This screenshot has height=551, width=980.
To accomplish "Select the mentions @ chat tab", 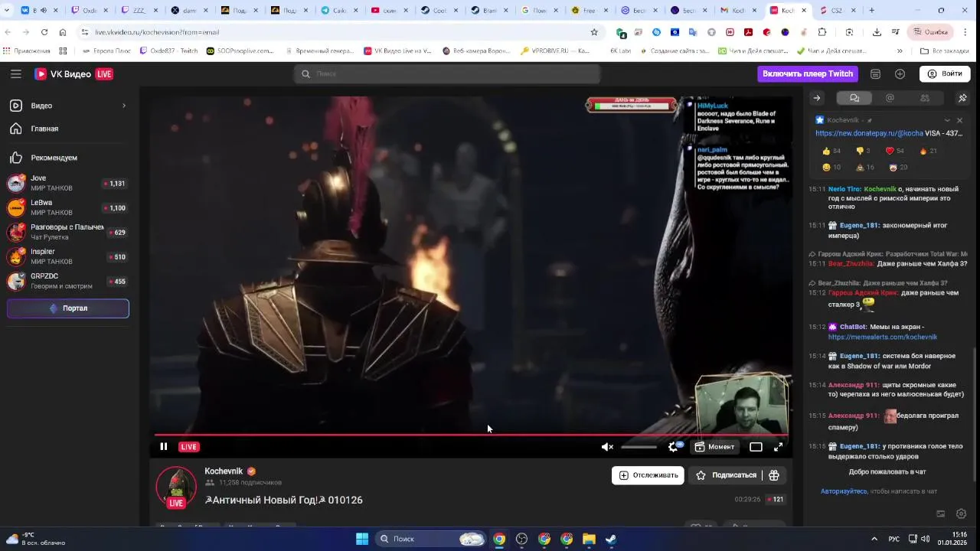I will point(890,98).
